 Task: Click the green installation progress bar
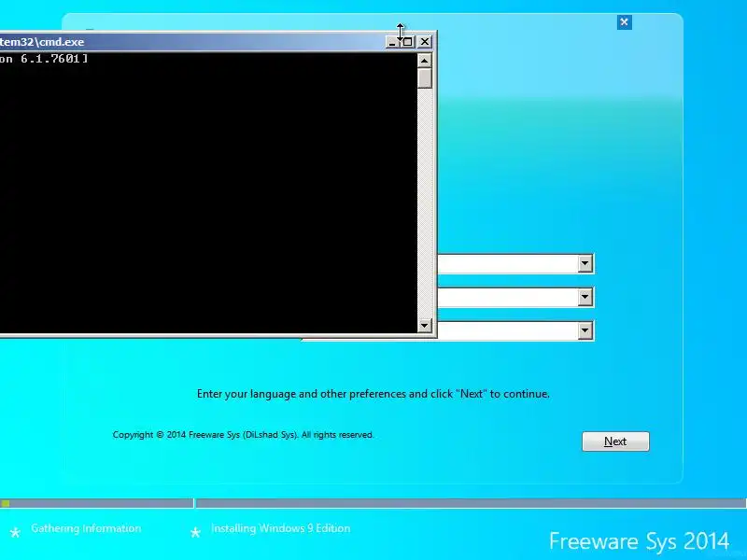coord(6,503)
